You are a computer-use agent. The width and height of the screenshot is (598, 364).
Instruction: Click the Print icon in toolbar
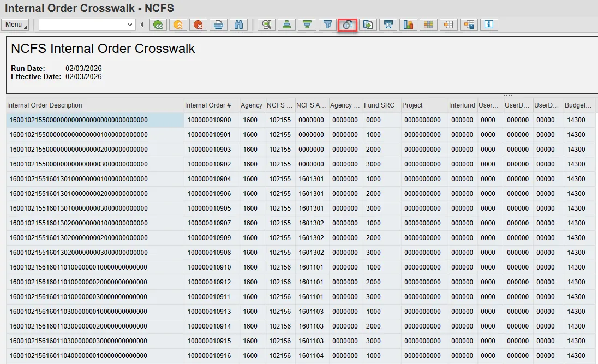pyautogui.click(x=219, y=25)
